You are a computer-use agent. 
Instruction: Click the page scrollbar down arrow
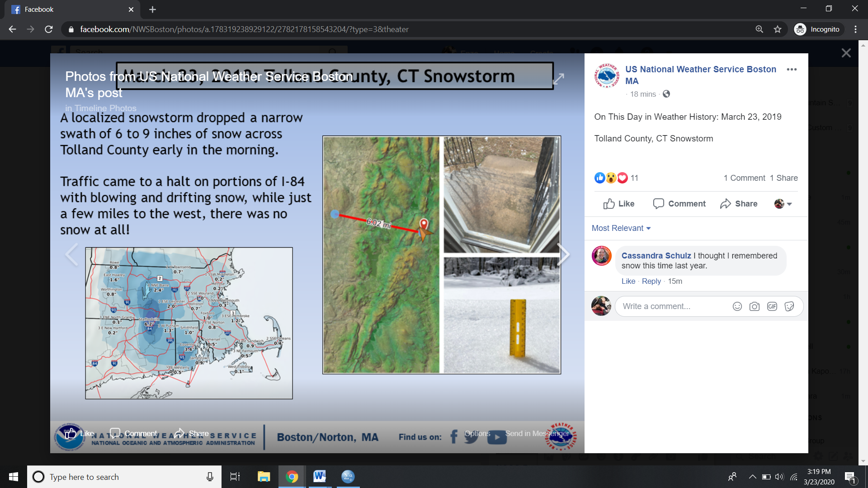click(x=863, y=461)
